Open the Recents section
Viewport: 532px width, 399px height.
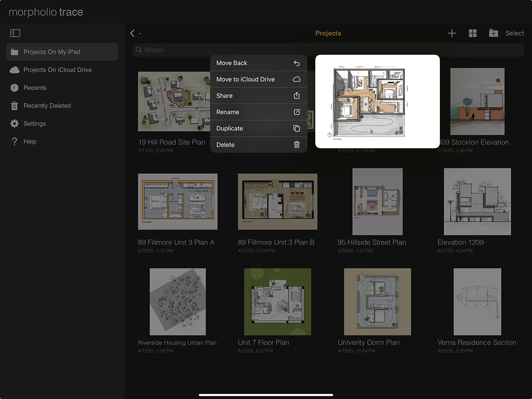pyautogui.click(x=35, y=88)
